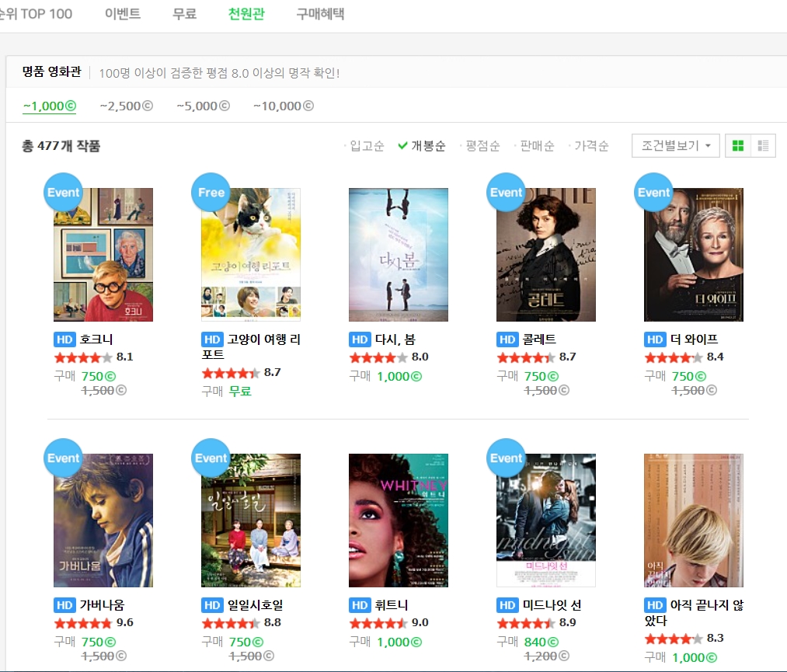Click HD icon beside 아직 끝나지 않았다

click(x=655, y=605)
